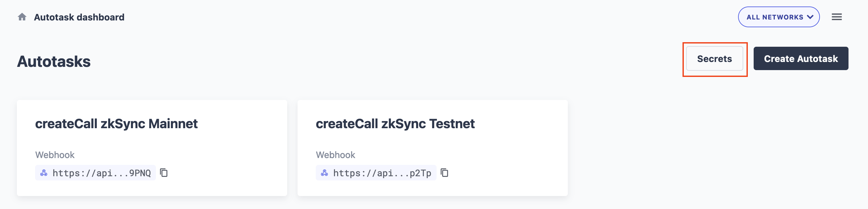The width and height of the screenshot is (868, 209).
Task: Click the Autotasks page heading
Action: pos(54,62)
